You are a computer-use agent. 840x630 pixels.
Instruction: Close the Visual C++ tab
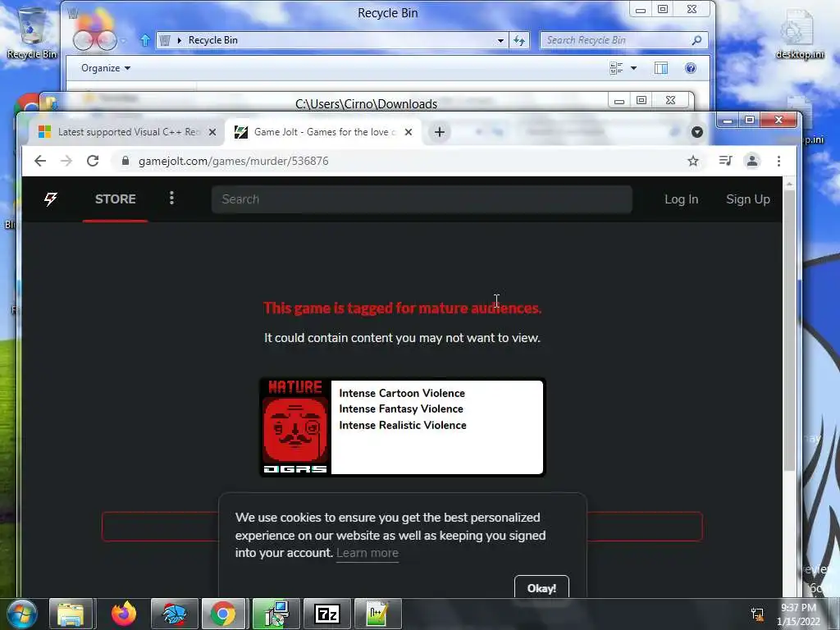coord(212,132)
